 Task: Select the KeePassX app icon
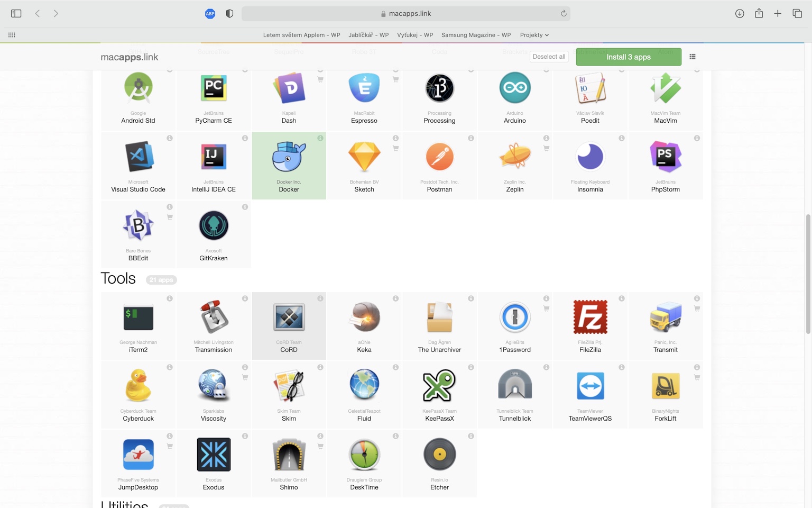pos(440,386)
